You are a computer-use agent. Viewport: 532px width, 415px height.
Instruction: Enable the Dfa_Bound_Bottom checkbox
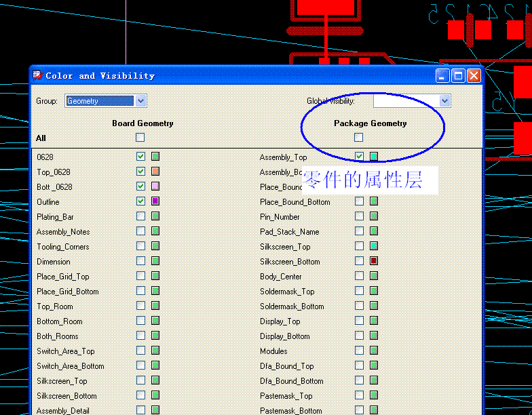point(360,380)
